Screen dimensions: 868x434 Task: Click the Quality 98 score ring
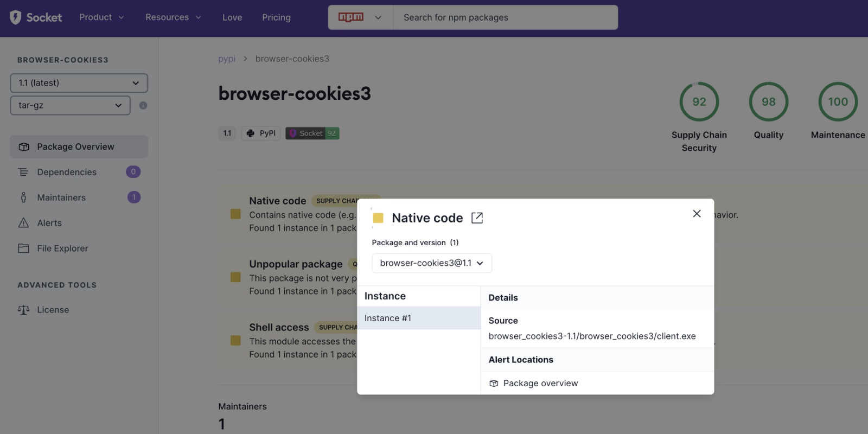(769, 101)
